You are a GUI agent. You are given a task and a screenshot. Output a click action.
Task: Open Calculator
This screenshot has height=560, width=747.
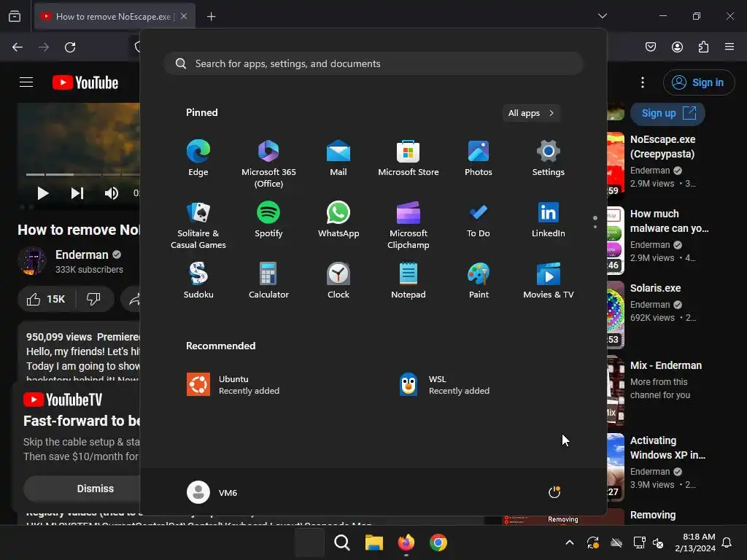pyautogui.click(x=268, y=281)
